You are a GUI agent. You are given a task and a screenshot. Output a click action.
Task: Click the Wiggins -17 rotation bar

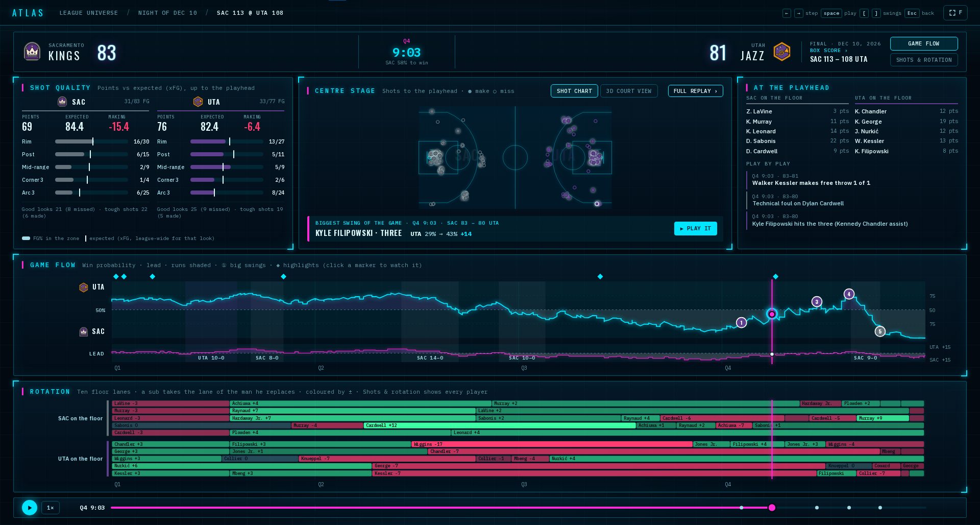(x=552, y=444)
